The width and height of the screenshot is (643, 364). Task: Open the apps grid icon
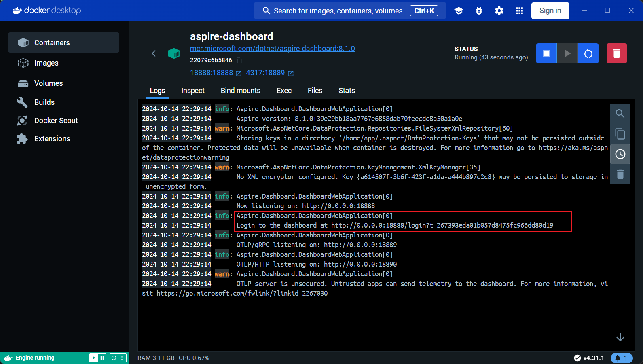tap(520, 11)
